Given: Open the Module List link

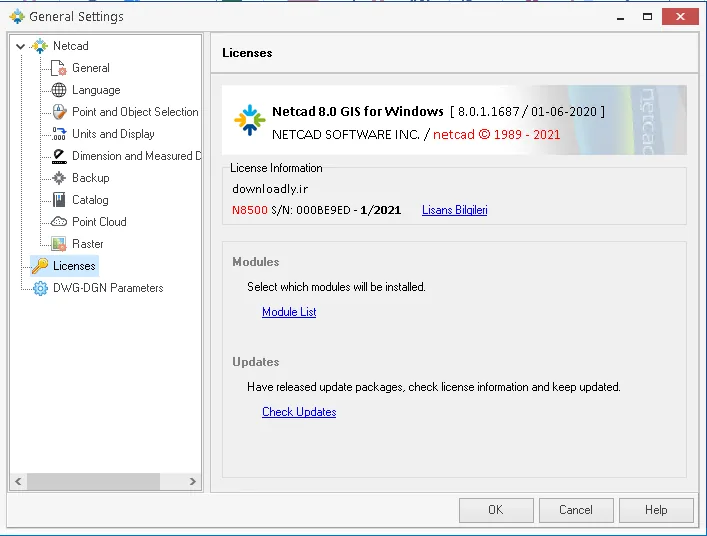Looking at the screenshot, I should tap(289, 312).
